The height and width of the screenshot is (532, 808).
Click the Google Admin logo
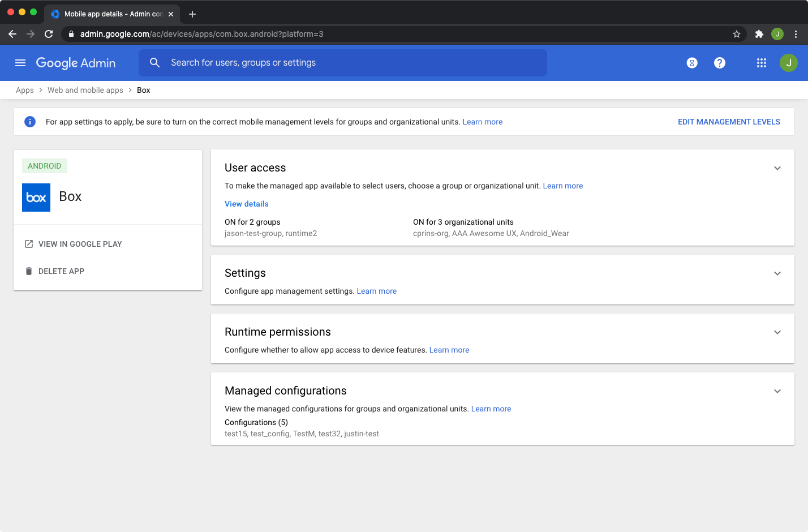76,63
